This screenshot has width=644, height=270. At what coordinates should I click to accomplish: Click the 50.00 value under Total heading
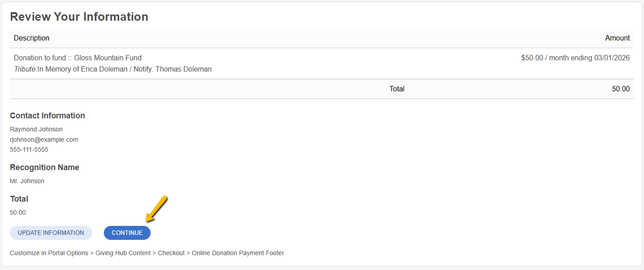(x=18, y=212)
